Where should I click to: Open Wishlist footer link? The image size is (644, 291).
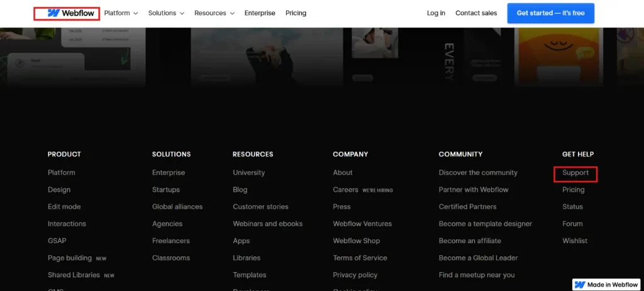click(575, 241)
